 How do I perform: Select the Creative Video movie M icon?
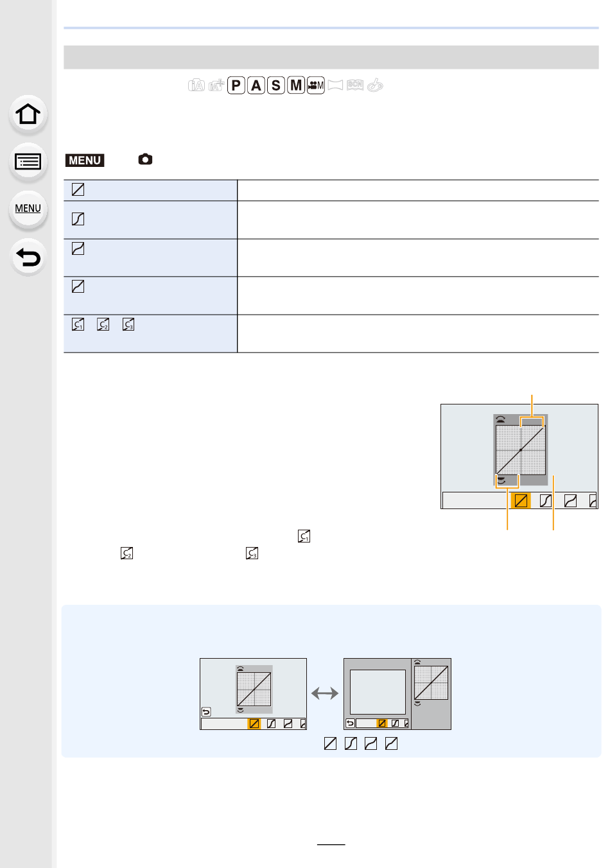coord(316,85)
